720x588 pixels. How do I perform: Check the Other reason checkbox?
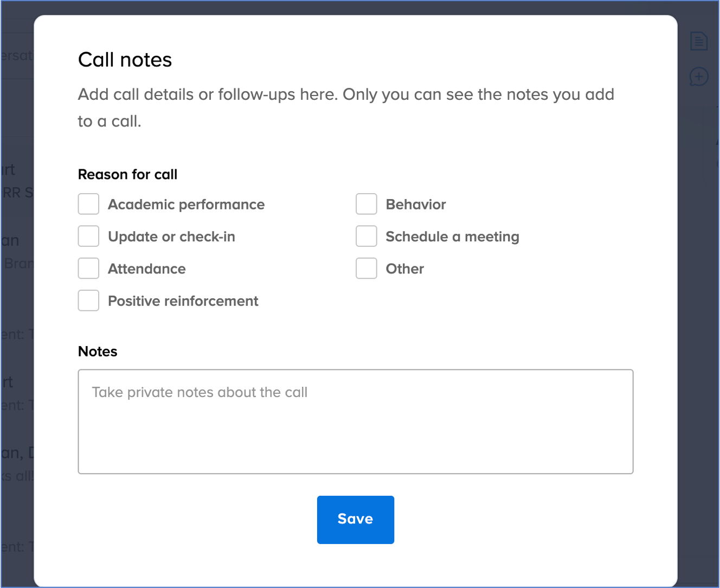(x=366, y=269)
